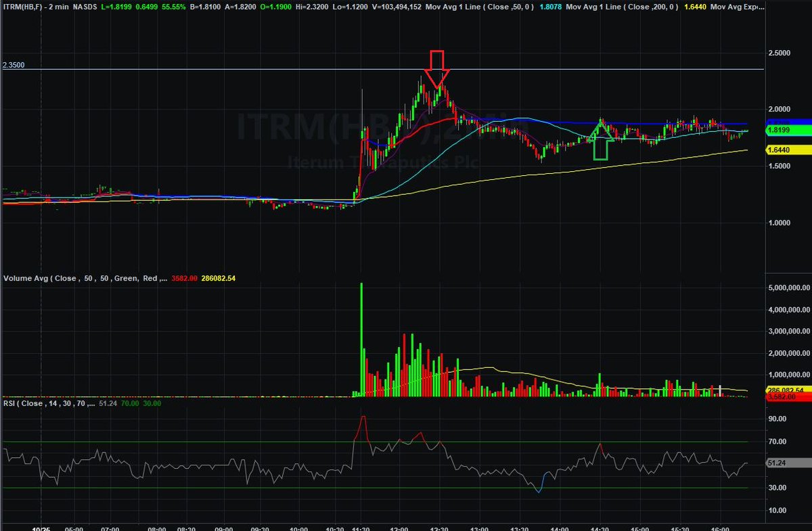
Task: Click the 10/25 date label on time axis
Action: 42,529
